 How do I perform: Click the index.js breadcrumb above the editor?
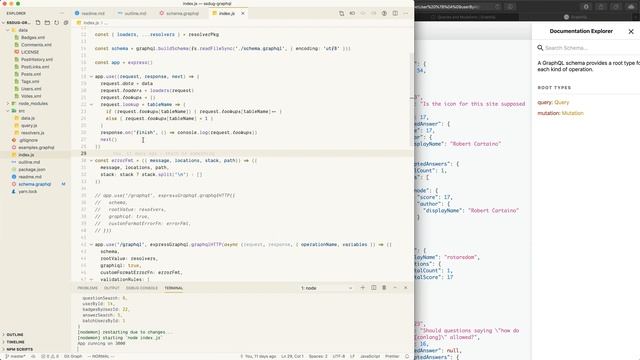(91, 23)
